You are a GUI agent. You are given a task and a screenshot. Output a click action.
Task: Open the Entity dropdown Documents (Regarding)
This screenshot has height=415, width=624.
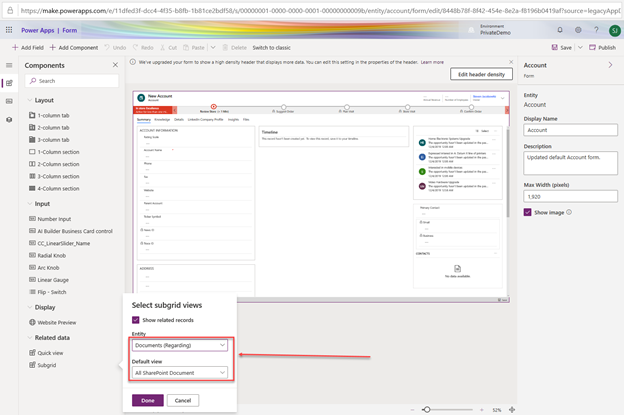(180, 345)
